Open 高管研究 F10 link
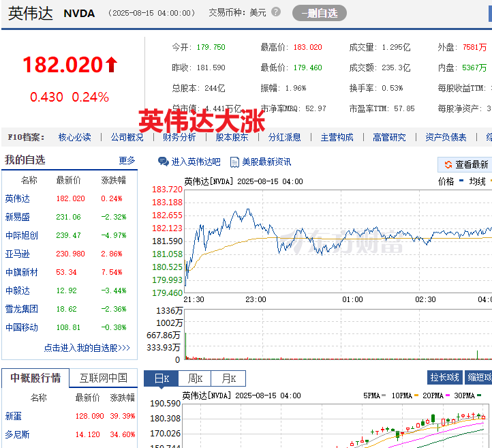 pos(389,137)
